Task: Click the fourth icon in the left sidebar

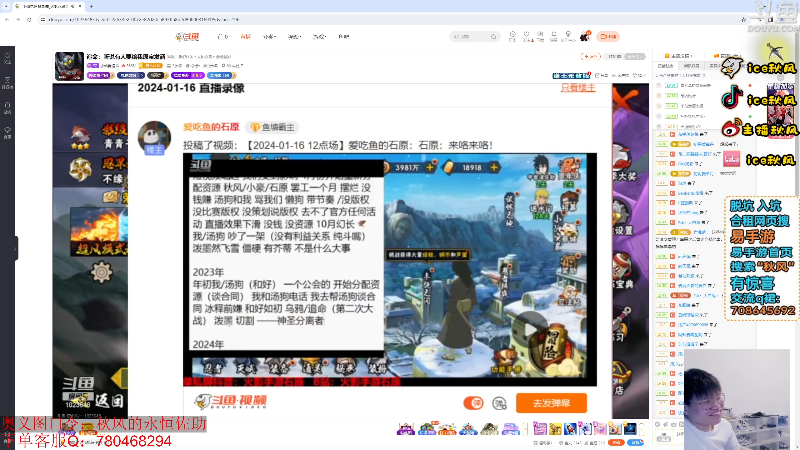Action: (7, 133)
